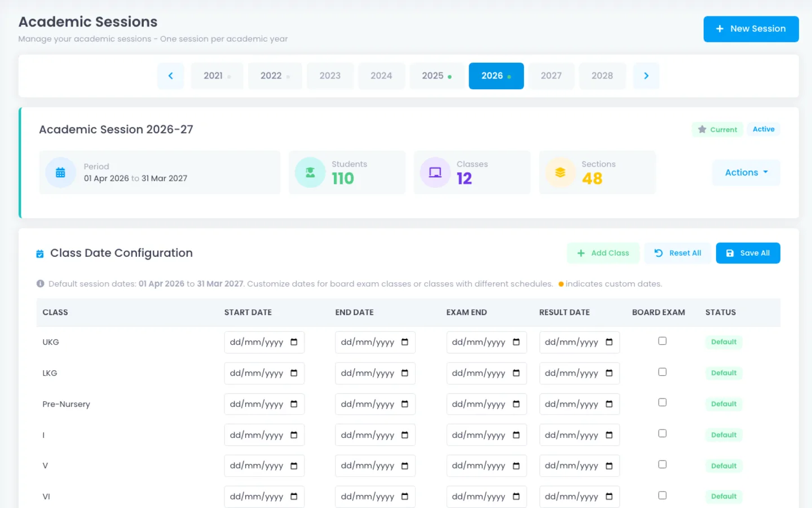
Task: Click the Classes laptop icon
Action: coord(435,173)
